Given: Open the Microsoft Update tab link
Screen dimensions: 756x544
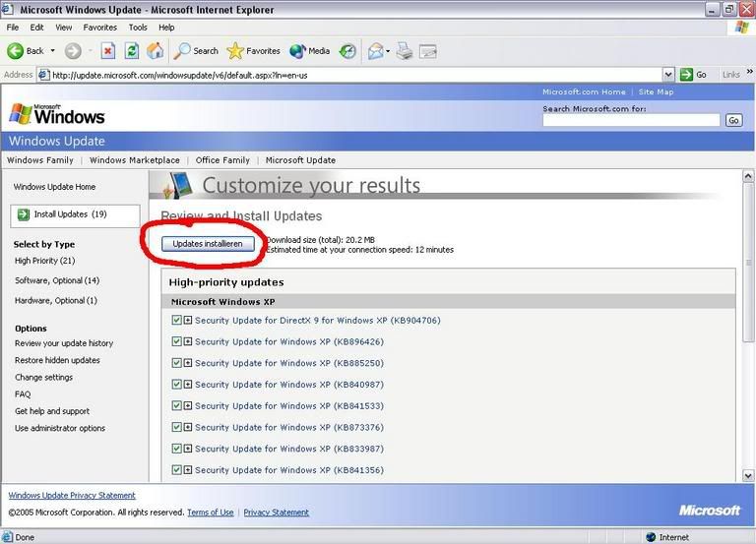Looking at the screenshot, I should tap(300, 160).
